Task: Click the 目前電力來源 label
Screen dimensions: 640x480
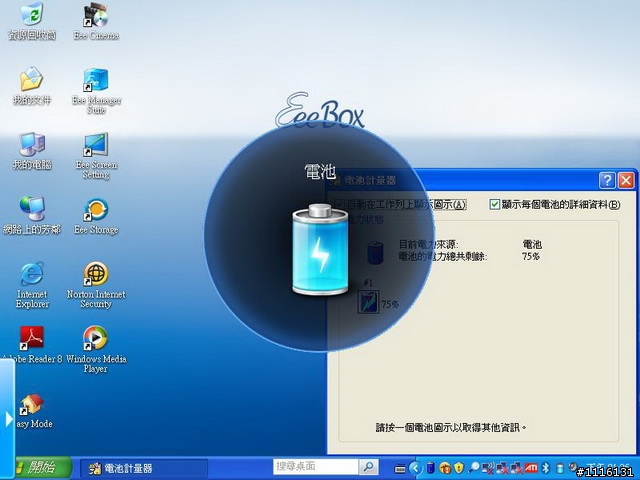Action: [x=428, y=244]
